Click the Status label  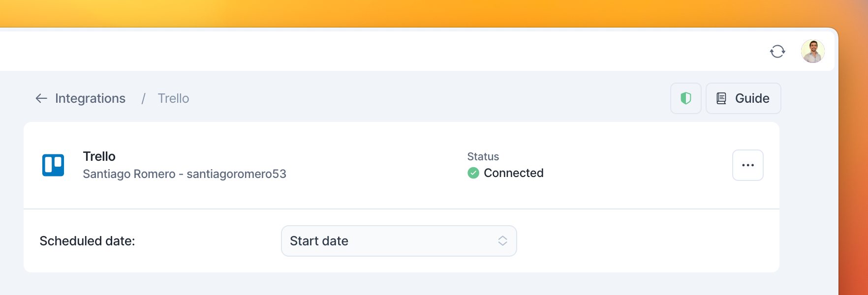coord(483,156)
